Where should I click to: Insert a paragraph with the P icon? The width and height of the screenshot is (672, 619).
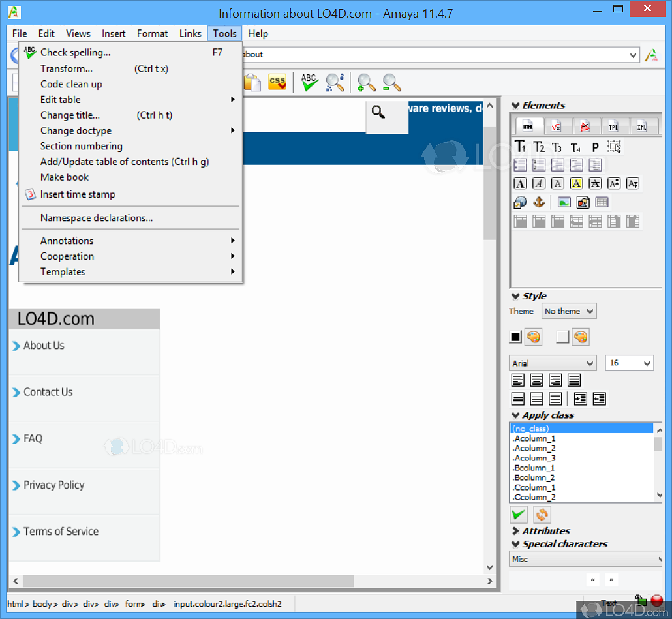click(x=595, y=147)
